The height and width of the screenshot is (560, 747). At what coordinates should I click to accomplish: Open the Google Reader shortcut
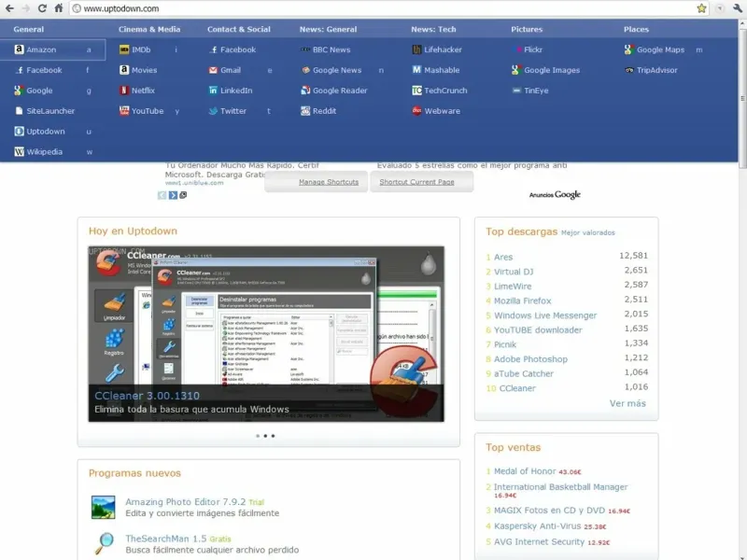[x=334, y=91]
